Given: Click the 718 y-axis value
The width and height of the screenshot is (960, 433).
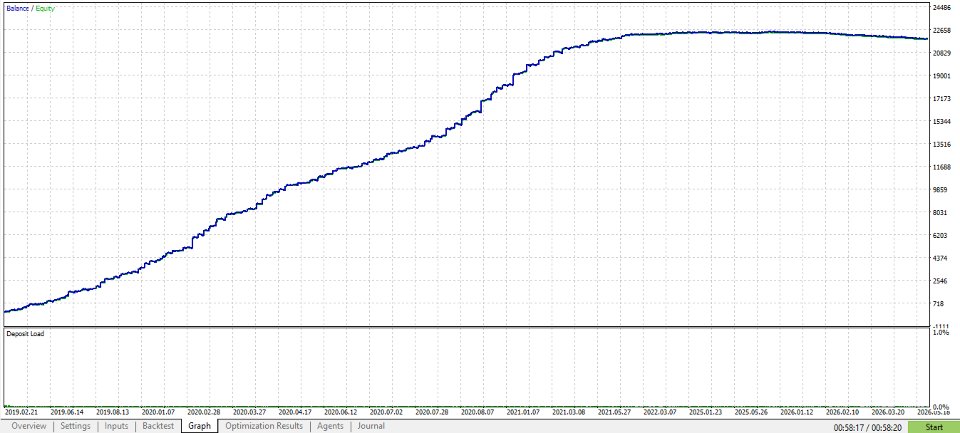Looking at the screenshot, I should [937, 304].
